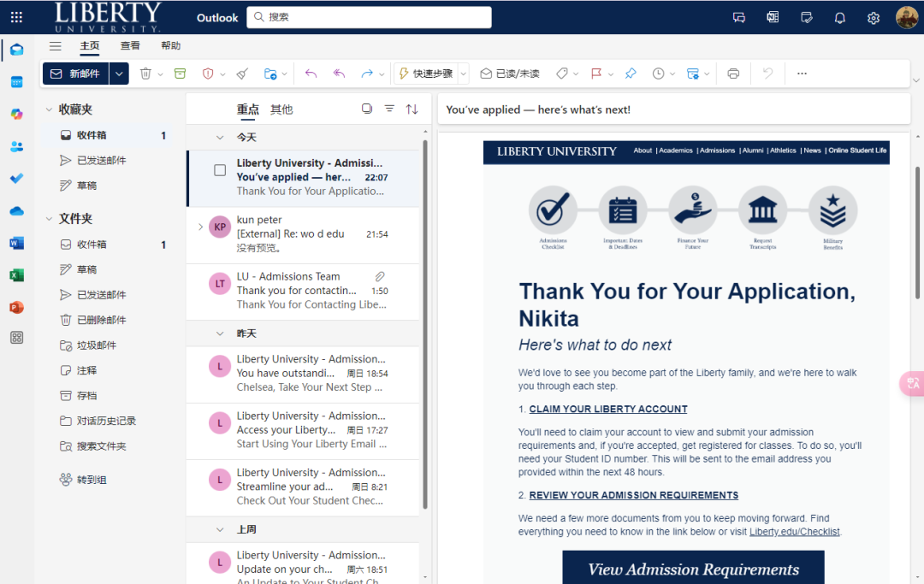
Task: Open the Quick steps dropdown arrow
Action: click(464, 74)
